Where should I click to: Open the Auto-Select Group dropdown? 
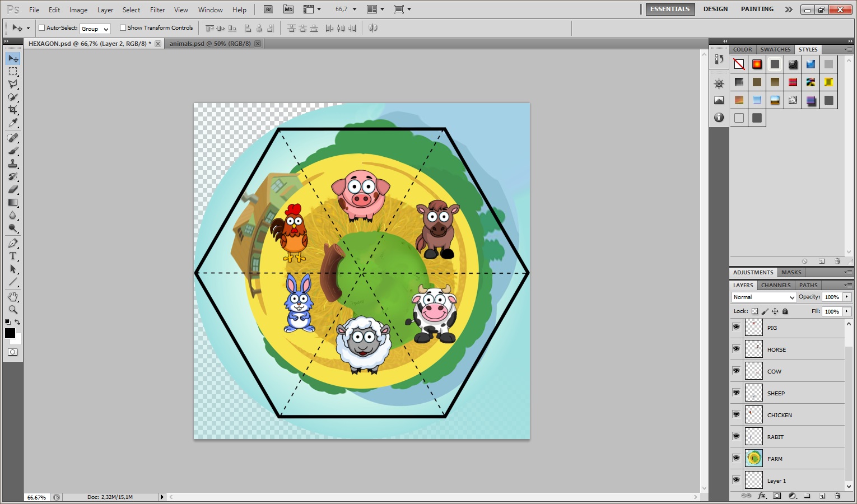95,29
